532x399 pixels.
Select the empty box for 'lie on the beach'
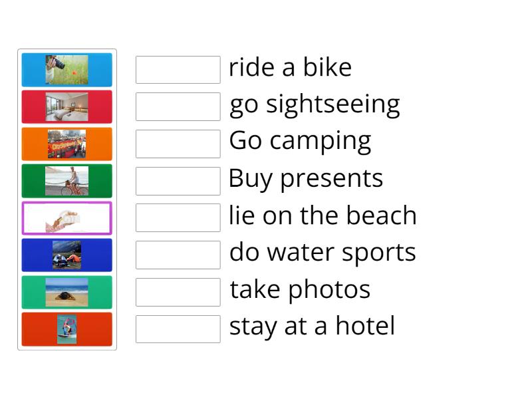tap(178, 217)
